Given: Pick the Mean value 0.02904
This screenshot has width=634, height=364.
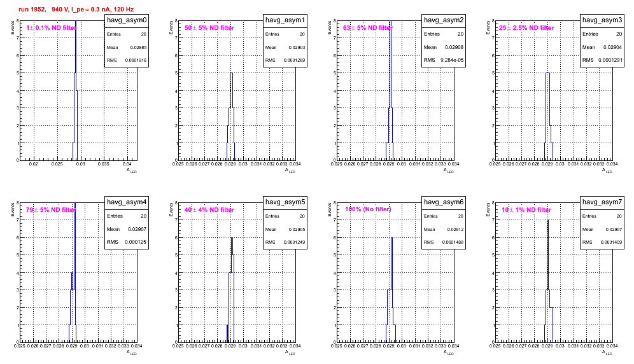Looking at the screenshot, I should (x=612, y=47).
